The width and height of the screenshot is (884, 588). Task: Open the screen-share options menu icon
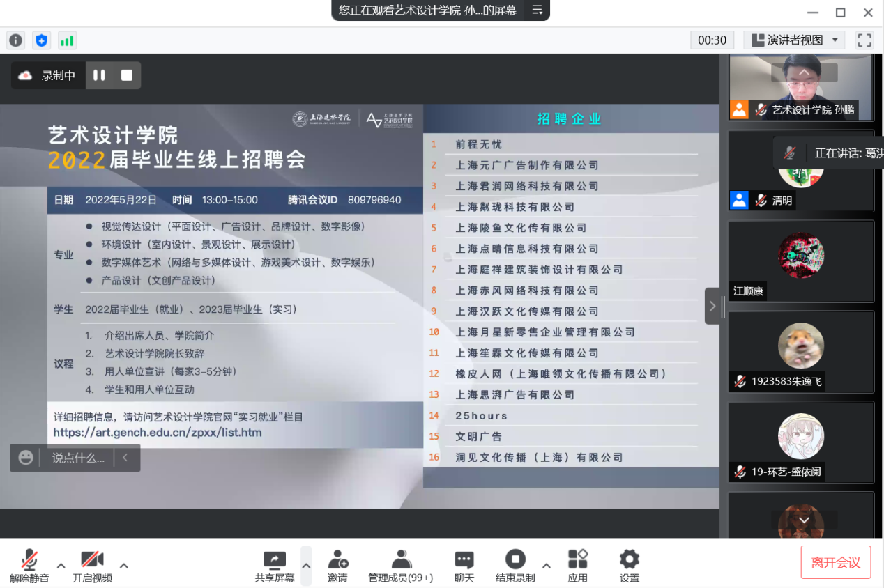coord(538,10)
